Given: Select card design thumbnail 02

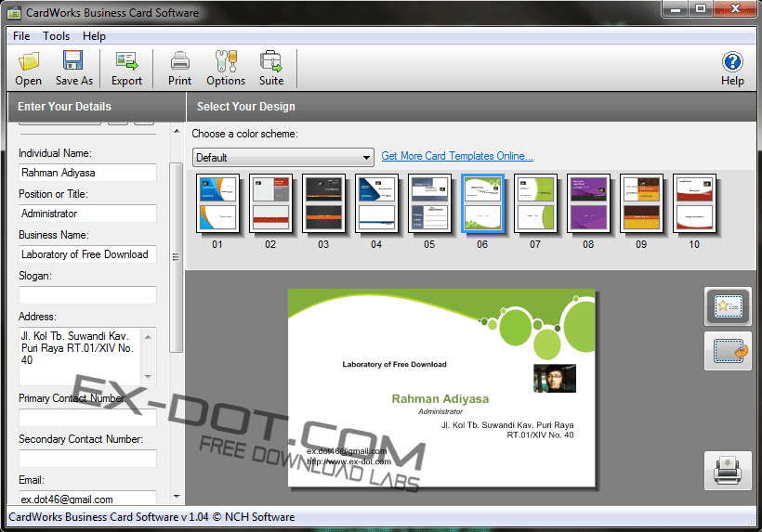Looking at the screenshot, I should [270, 203].
